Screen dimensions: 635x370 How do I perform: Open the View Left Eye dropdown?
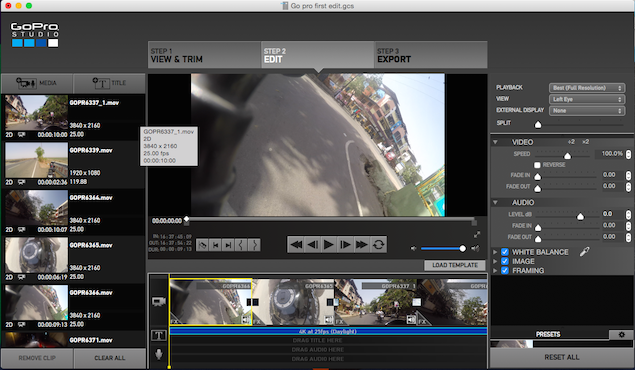pos(587,99)
